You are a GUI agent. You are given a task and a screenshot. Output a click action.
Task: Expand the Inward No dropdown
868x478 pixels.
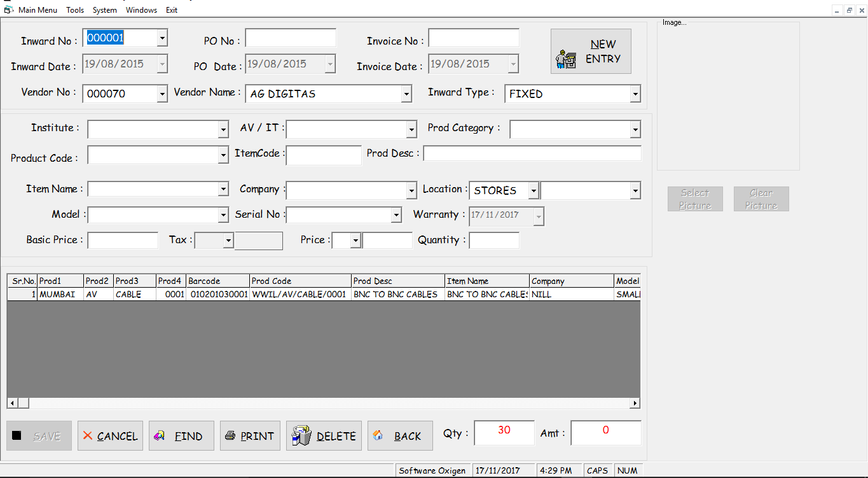pos(162,38)
